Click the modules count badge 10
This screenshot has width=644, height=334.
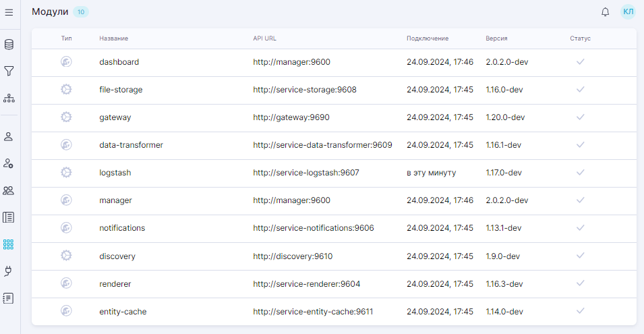[81, 12]
